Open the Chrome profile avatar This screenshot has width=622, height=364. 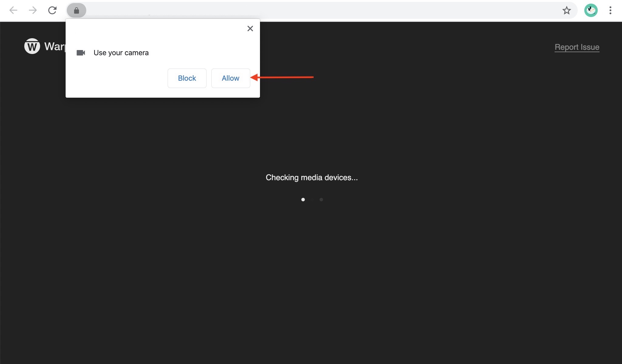click(591, 11)
